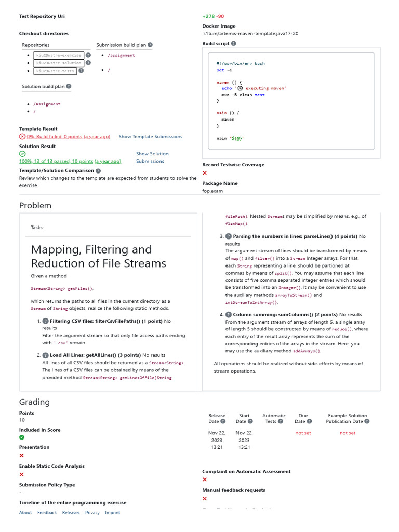Viewport: 399px width, 532px height.
Task: Click the Included in Score green checkmark
Action: [22, 437]
